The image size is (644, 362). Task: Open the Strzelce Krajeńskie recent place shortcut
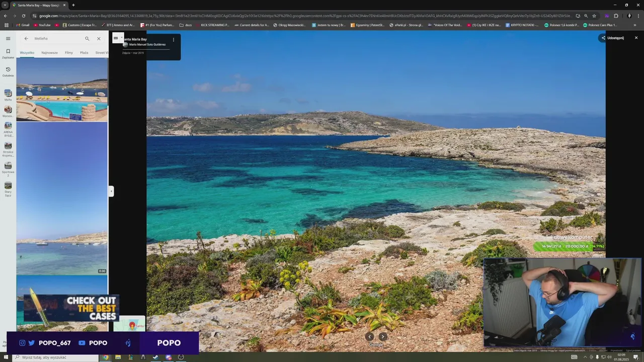pyautogui.click(x=8, y=149)
